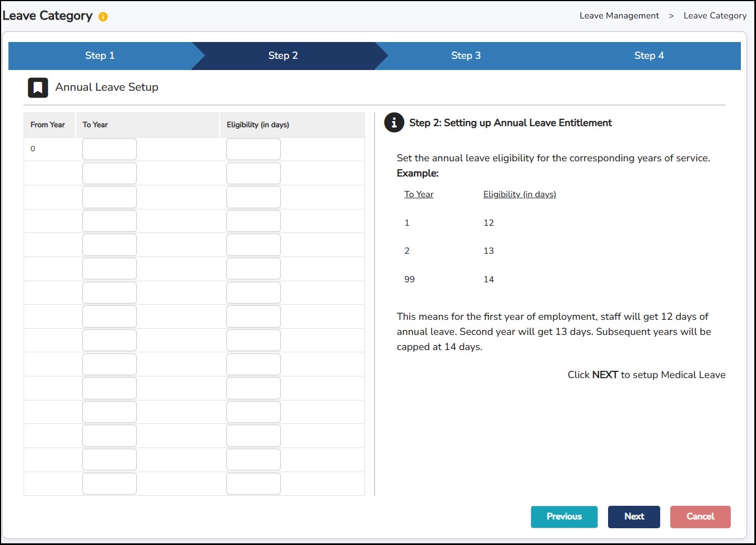Click the To Year column header

pos(95,125)
